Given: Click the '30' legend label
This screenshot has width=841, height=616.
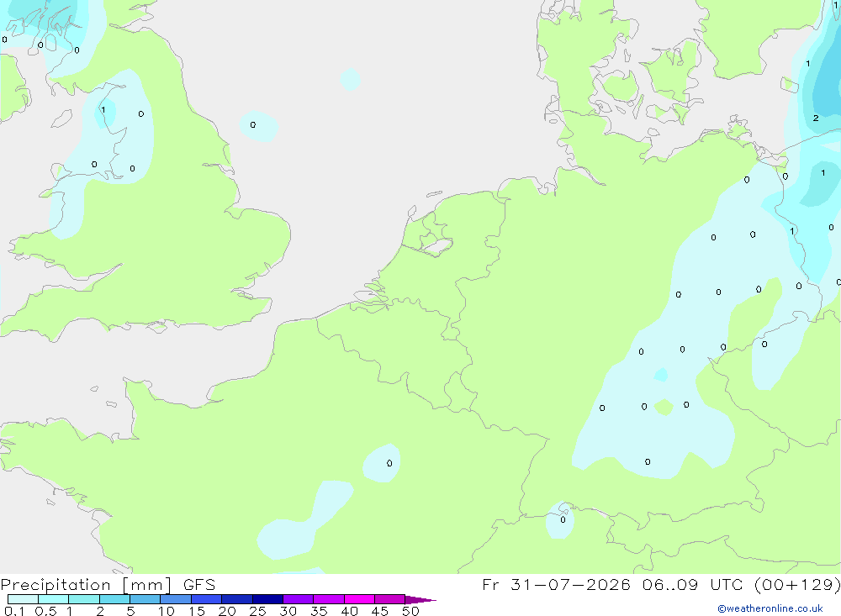Looking at the screenshot, I should pos(288,611).
